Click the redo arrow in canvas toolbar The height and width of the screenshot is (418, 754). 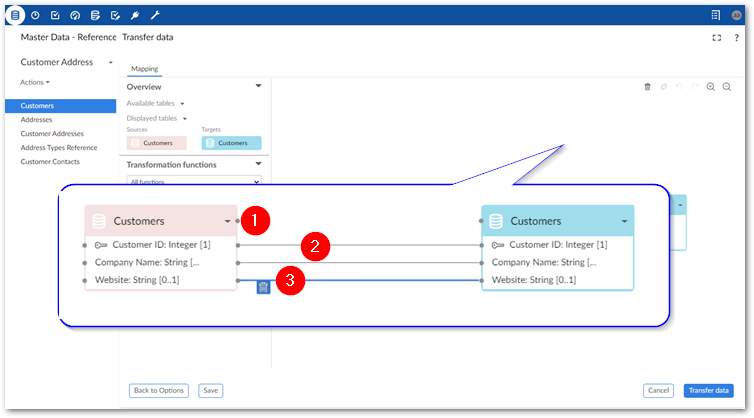click(x=695, y=87)
